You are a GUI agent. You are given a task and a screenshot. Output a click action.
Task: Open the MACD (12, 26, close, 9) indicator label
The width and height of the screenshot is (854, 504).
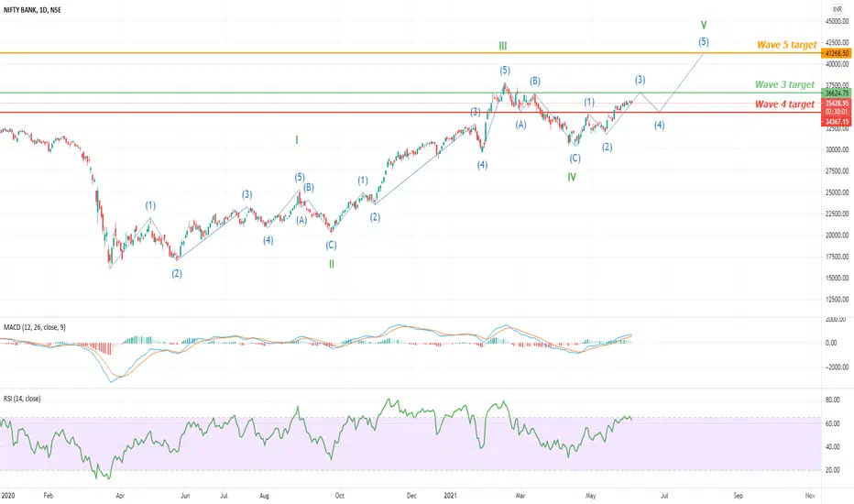pos(35,327)
